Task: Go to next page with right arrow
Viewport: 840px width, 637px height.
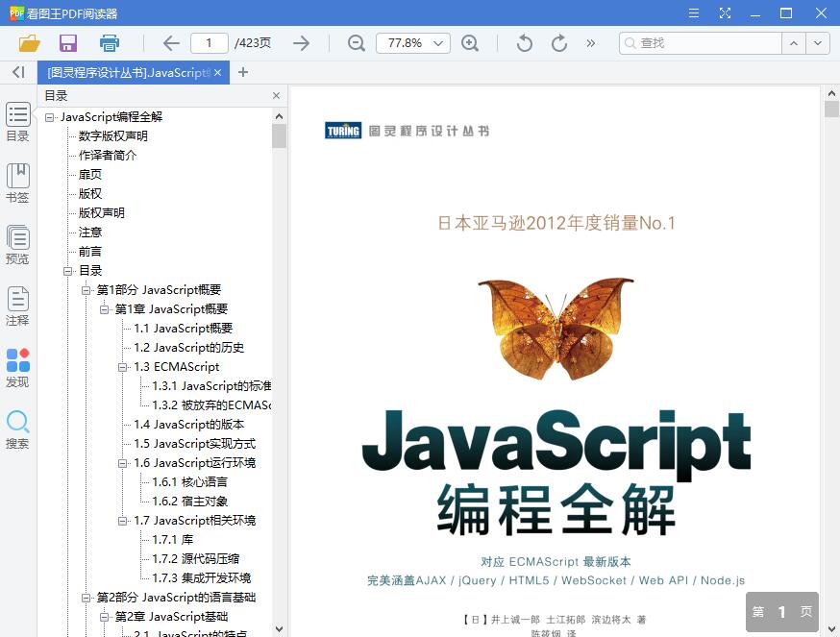Action: point(302,43)
